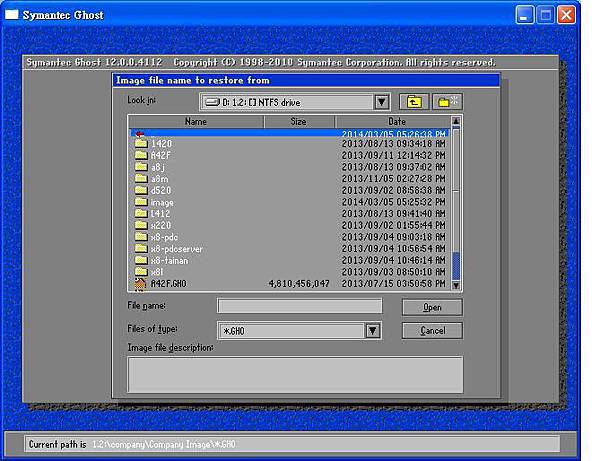Screen dimensions: 600x461
Task: Open the 1420 folder icon
Action: (x=141, y=143)
